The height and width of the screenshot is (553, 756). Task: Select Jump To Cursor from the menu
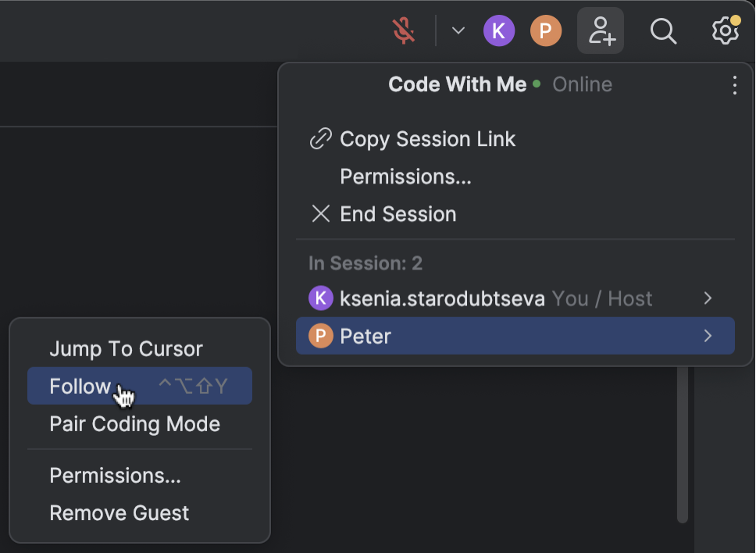click(x=126, y=348)
